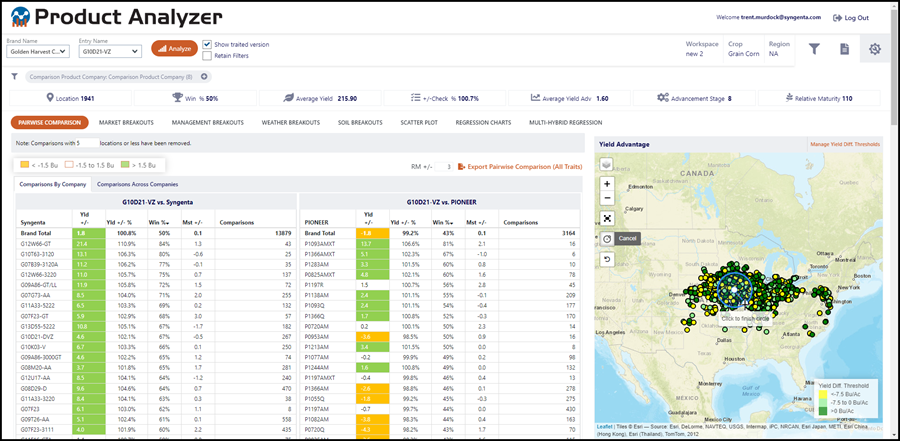Image resolution: width=900 pixels, height=441 pixels.
Task: Enable the Retain Filters checkbox
Action: pos(207,56)
